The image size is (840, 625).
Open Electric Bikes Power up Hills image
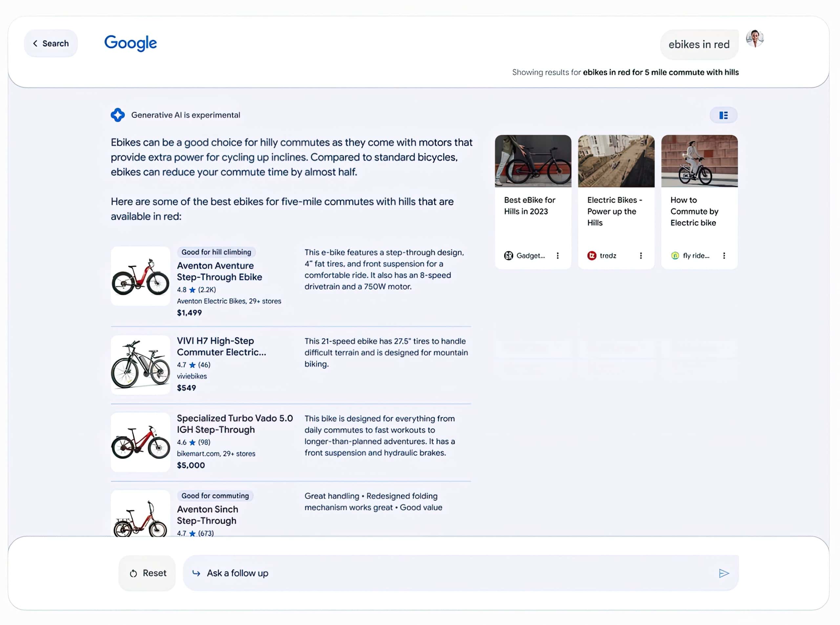coord(616,161)
